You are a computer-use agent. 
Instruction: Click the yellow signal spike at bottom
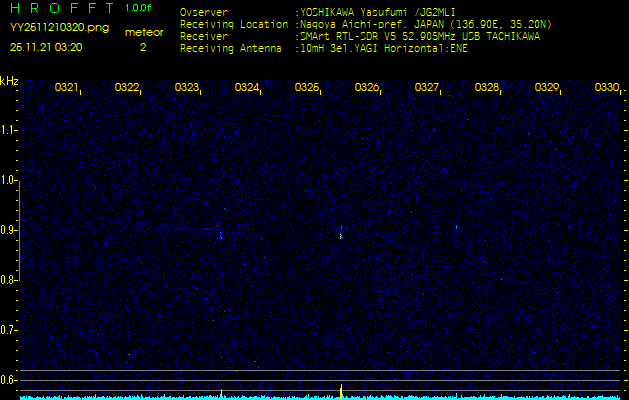click(341, 390)
